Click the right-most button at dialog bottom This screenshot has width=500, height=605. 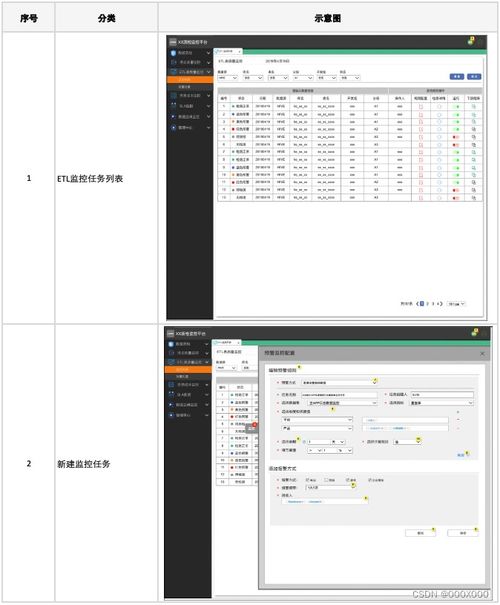click(463, 533)
